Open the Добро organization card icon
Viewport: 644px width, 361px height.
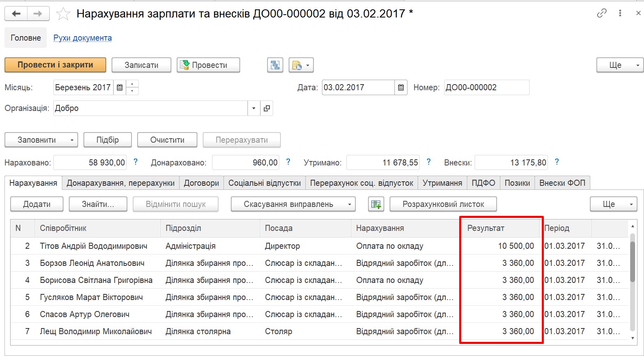267,108
